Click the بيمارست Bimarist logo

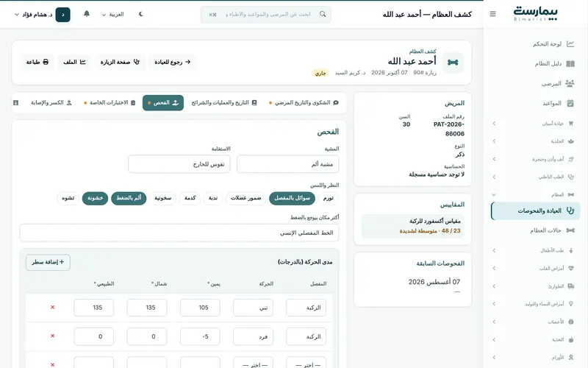(536, 13)
